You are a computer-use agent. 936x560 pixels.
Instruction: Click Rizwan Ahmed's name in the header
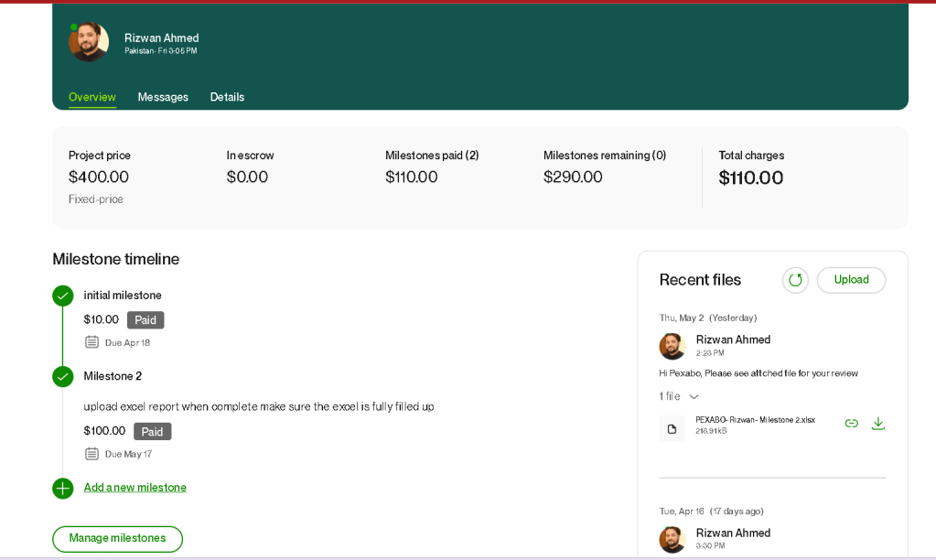click(162, 38)
